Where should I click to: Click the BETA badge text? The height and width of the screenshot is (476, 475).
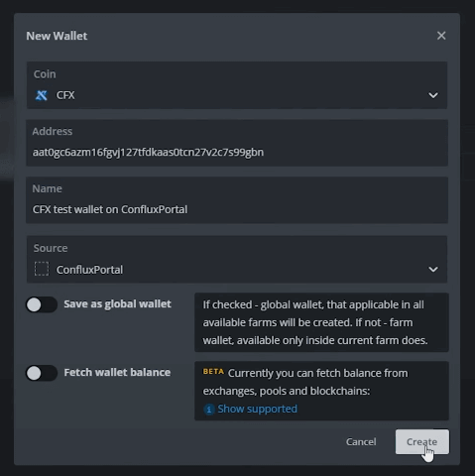click(213, 372)
